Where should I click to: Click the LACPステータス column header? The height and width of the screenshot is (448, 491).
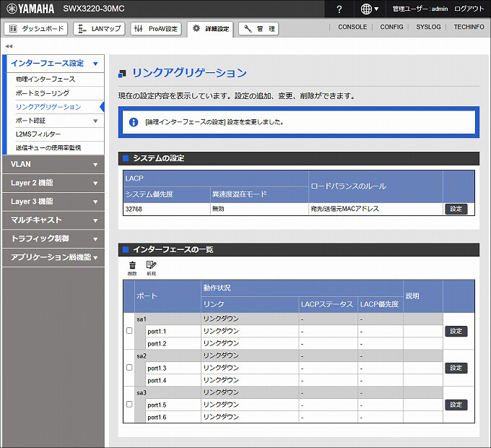coord(327,304)
